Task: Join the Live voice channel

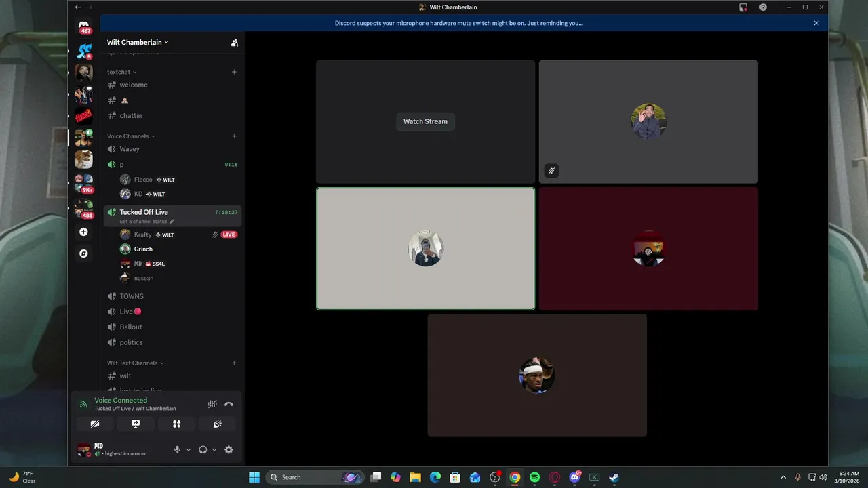Action: point(172,312)
